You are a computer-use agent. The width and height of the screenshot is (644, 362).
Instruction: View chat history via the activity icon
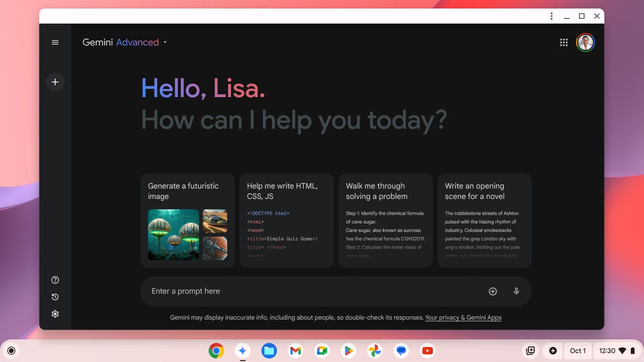pyautogui.click(x=55, y=297)
